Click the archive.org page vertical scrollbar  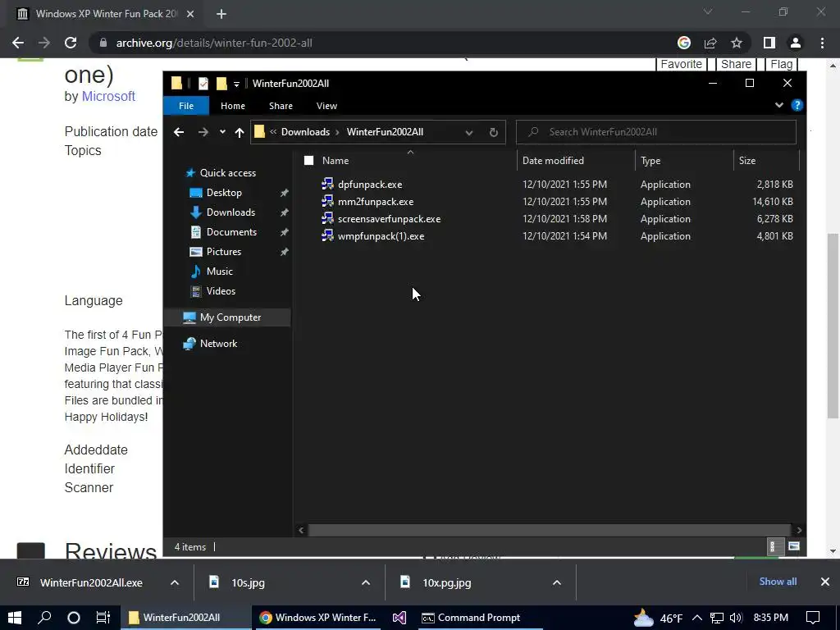[x=833, y=325]
